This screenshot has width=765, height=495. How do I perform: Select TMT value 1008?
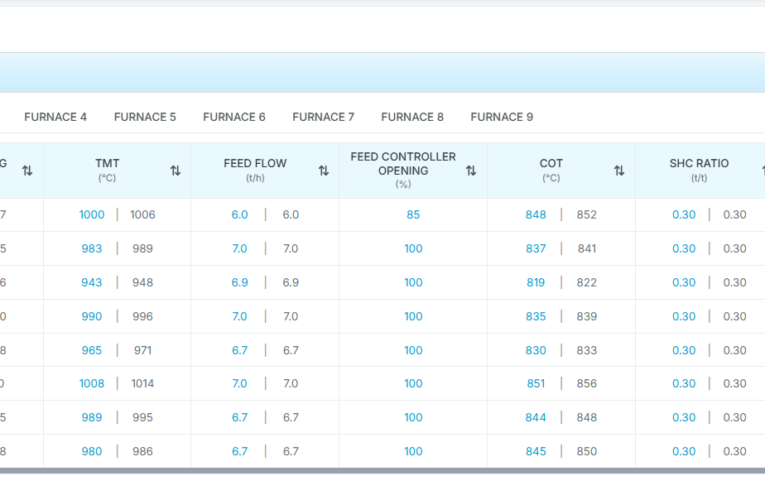(x=92, y=384)
